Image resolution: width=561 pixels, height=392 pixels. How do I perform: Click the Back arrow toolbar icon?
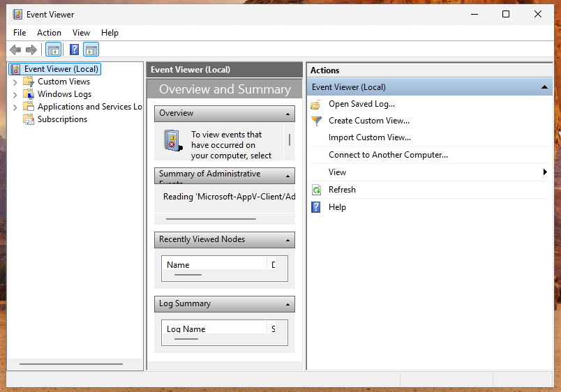click(x=15, y=50)
